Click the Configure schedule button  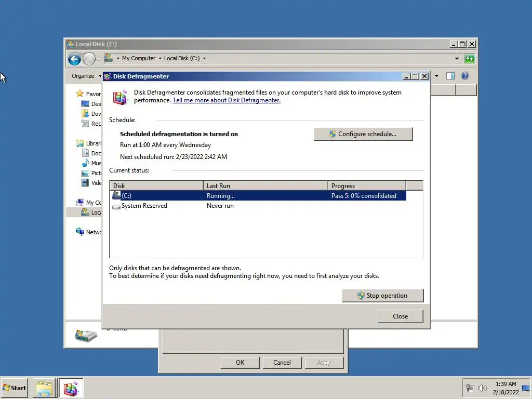point(363,134)
